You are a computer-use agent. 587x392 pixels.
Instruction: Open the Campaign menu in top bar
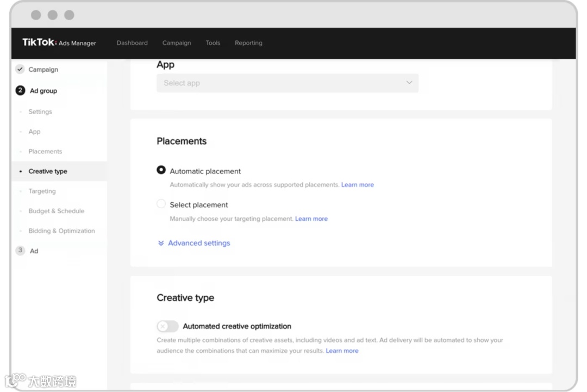tap(177, 43)
